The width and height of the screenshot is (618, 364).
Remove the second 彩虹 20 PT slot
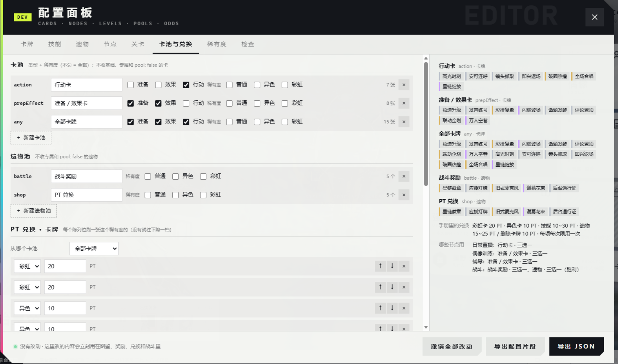(404, 287)
